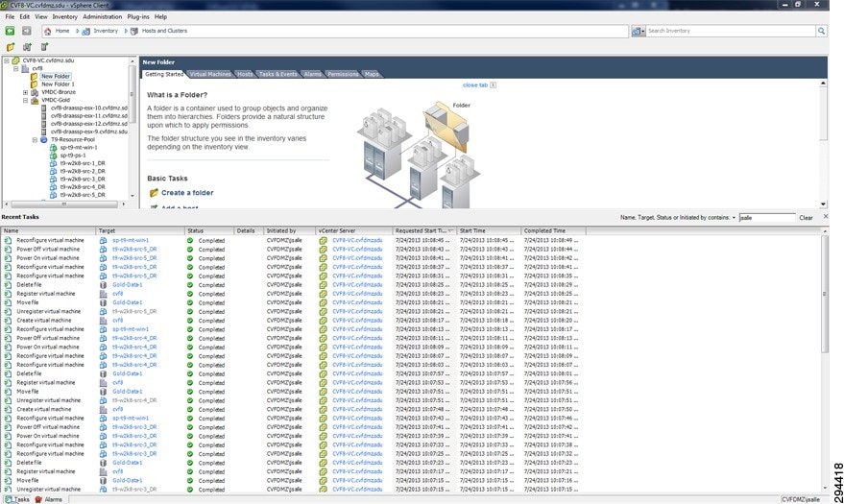Collapse the CVF8-VC.cvfdmz.sdu root node
The image size is (844, 504).
pos(7,60)
